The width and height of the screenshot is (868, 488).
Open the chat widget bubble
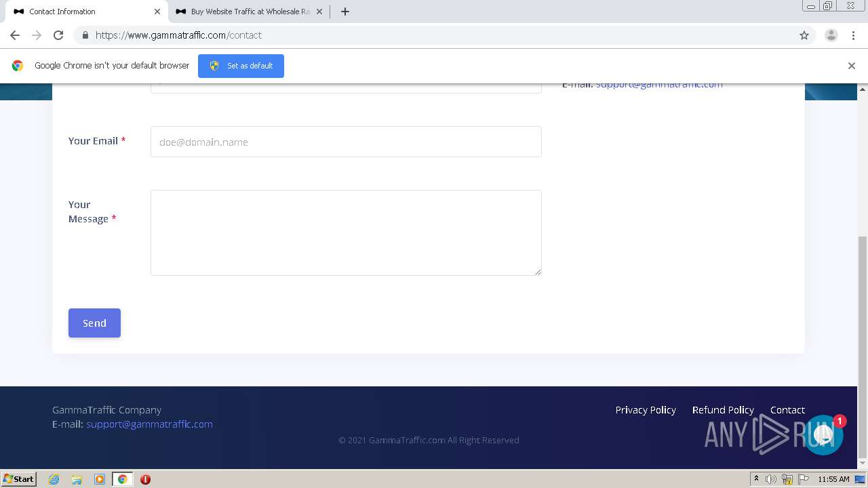[824, 435]
